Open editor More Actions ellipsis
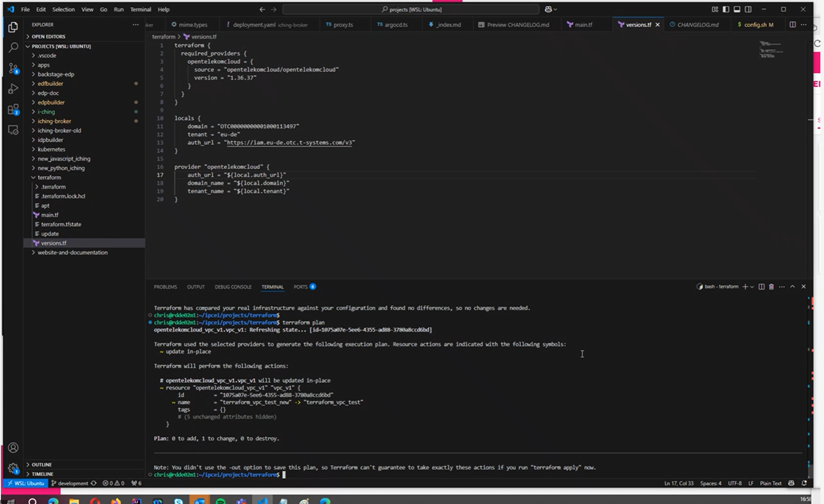 click(x=804, y=24)
